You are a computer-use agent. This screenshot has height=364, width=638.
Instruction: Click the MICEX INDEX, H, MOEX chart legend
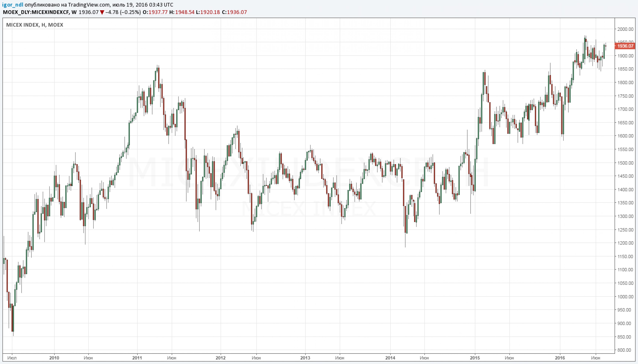pos(35,25)
